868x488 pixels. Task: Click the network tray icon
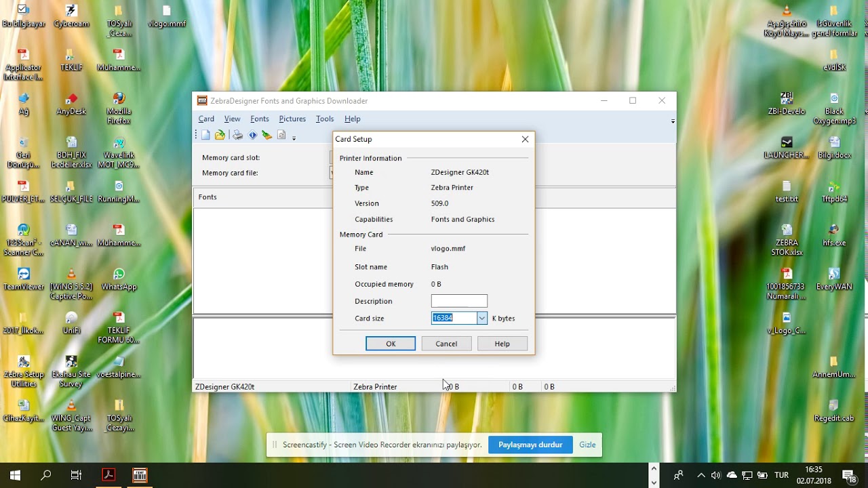click(747, 475)
